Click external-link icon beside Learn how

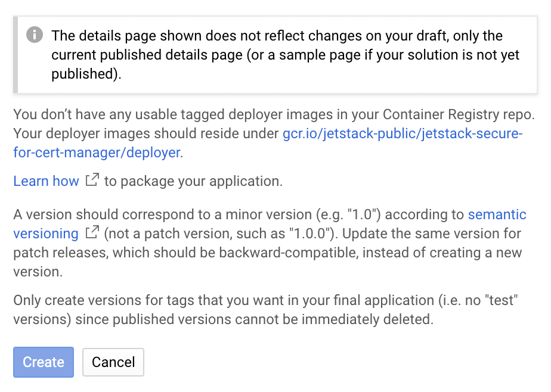click(x=92, y=180)
